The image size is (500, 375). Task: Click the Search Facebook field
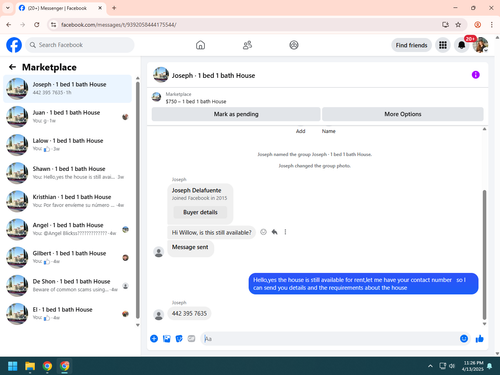(80, 45)
